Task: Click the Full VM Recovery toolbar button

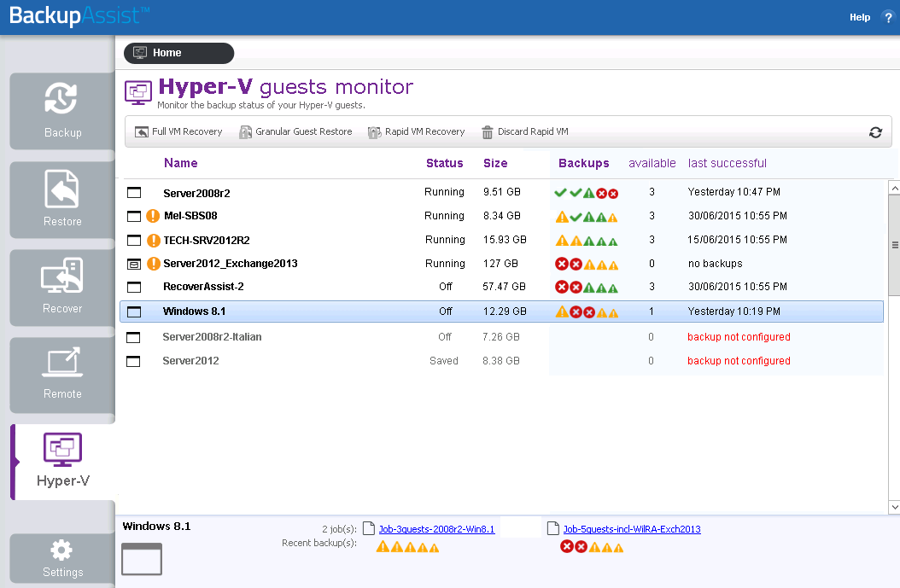Action: 178,132
